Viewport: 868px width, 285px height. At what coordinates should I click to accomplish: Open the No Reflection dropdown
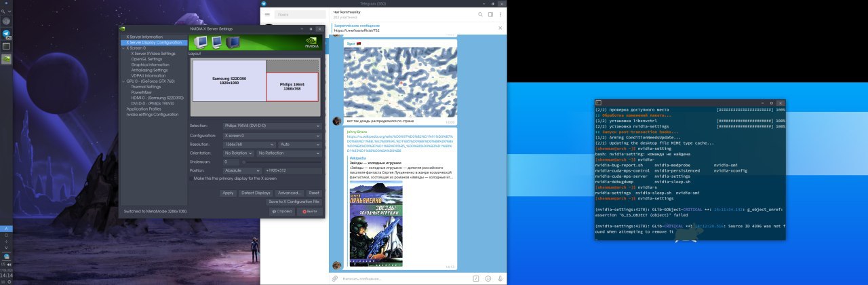point(290,153)
